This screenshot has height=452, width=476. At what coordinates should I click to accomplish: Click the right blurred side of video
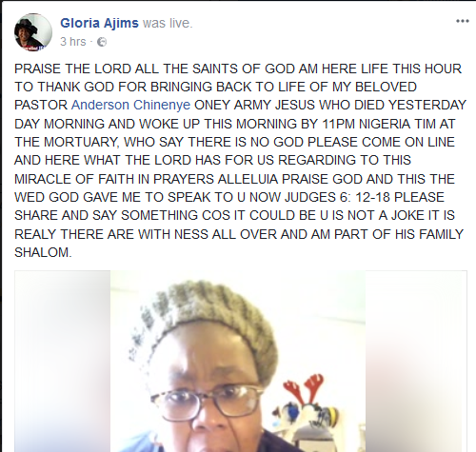[416, 361]
